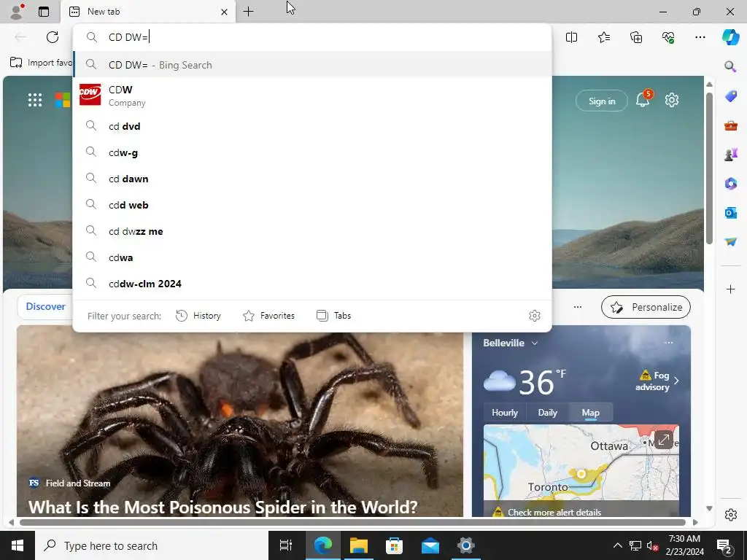The image size is (747, 560).
Task: Select the Discover feed tab
Action: pyautogui.click(x=46, y=307)
